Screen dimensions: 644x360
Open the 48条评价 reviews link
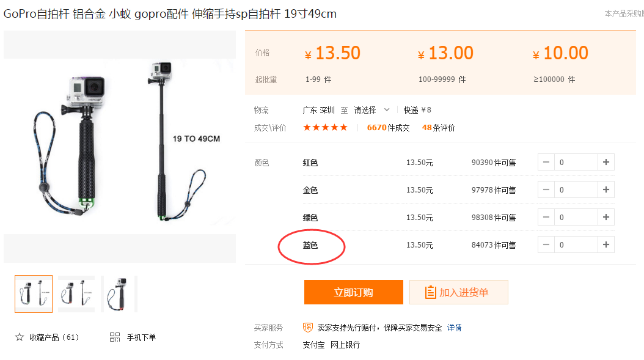438,128
